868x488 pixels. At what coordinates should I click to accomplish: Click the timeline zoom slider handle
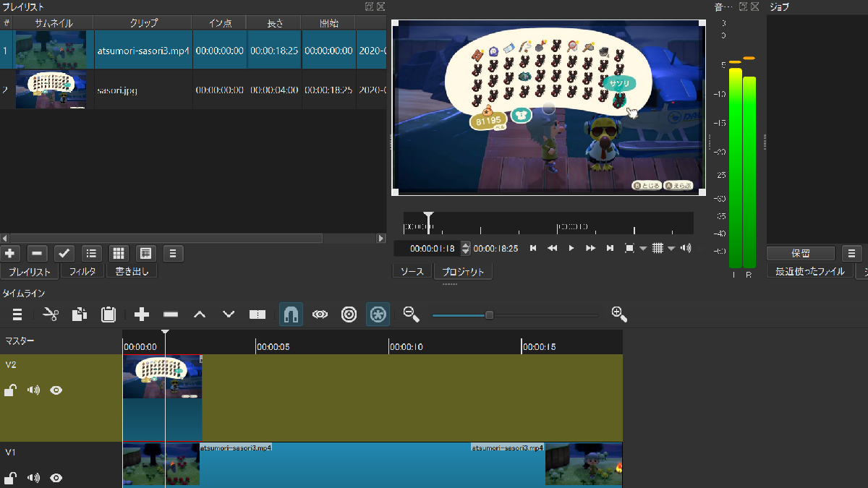point(490,314)
